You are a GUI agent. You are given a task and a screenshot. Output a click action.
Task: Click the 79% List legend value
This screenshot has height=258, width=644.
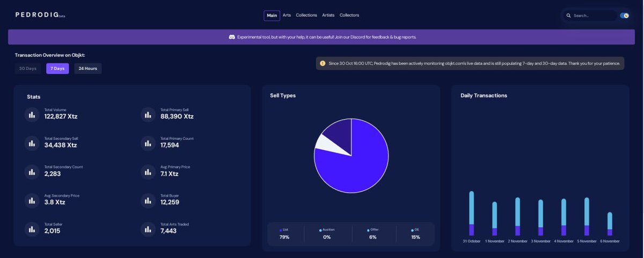[x=284, y=237]
